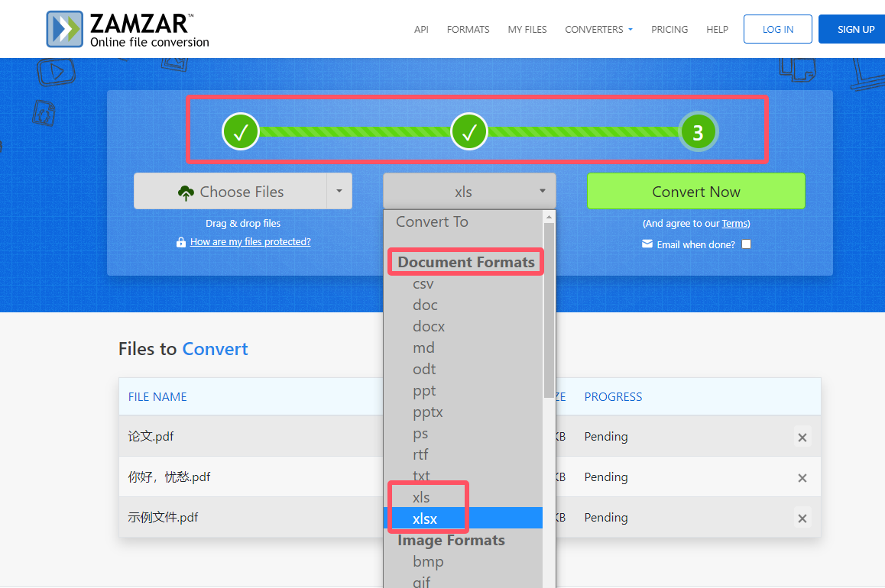Click the Zamzar logo icon
This screenshot has height=588, width=885.
click(x=64, y=29)
